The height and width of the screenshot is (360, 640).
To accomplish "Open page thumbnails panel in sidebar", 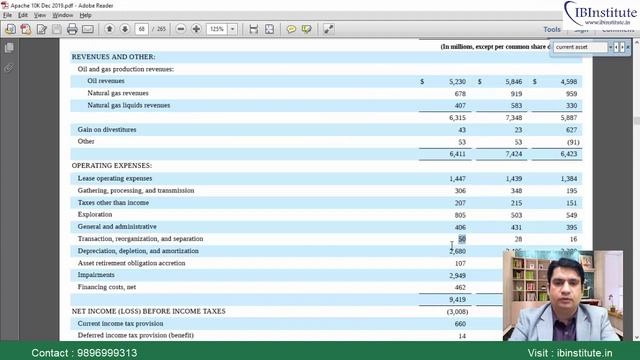I will pyautogui.click(x=9, y=48).
